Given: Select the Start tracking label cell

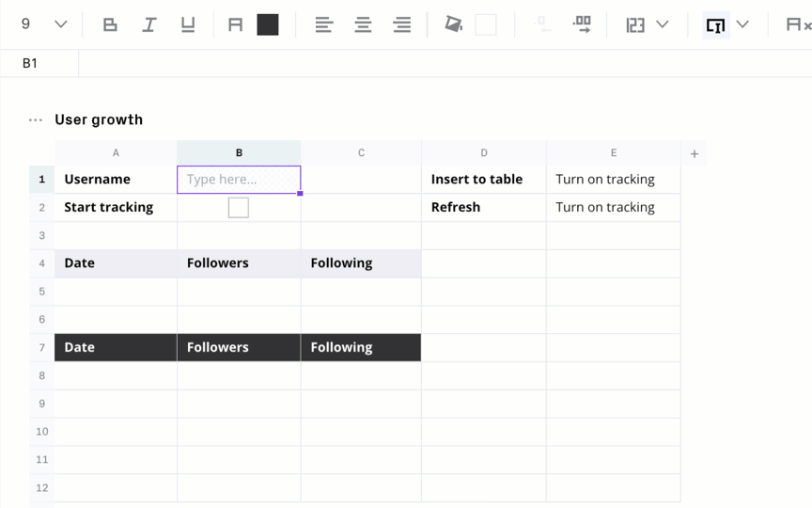Looking at the screenshot, I should (116, 207).
